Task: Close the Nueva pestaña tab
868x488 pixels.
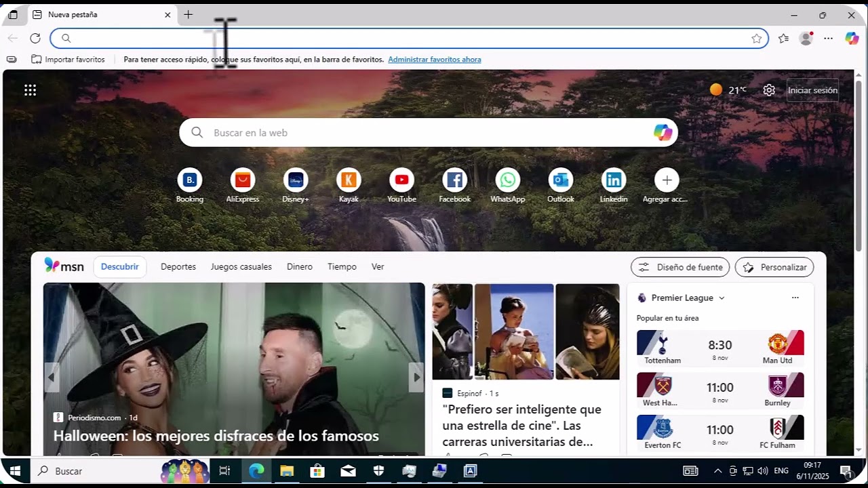Action: (x=167, y=14)
